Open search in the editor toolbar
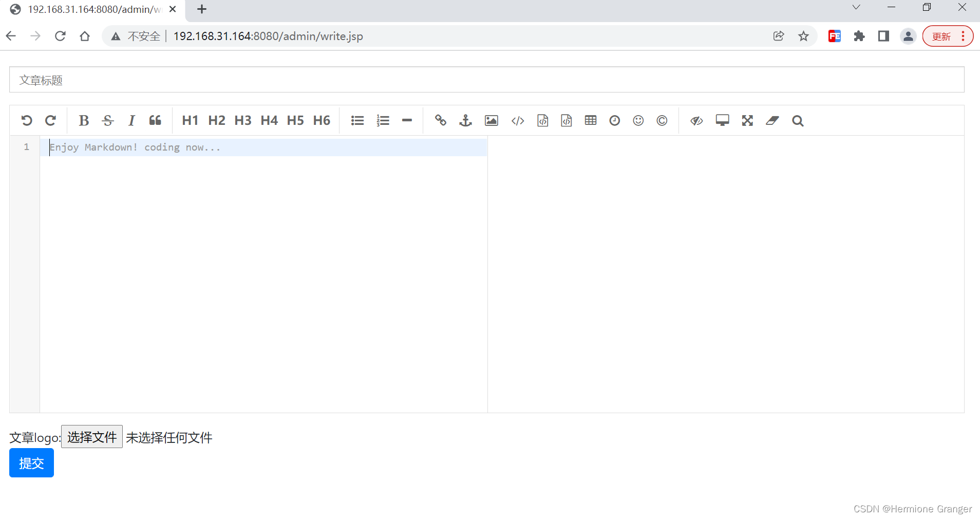The height and width of the screenshot is (519, 980). (798, 121)
